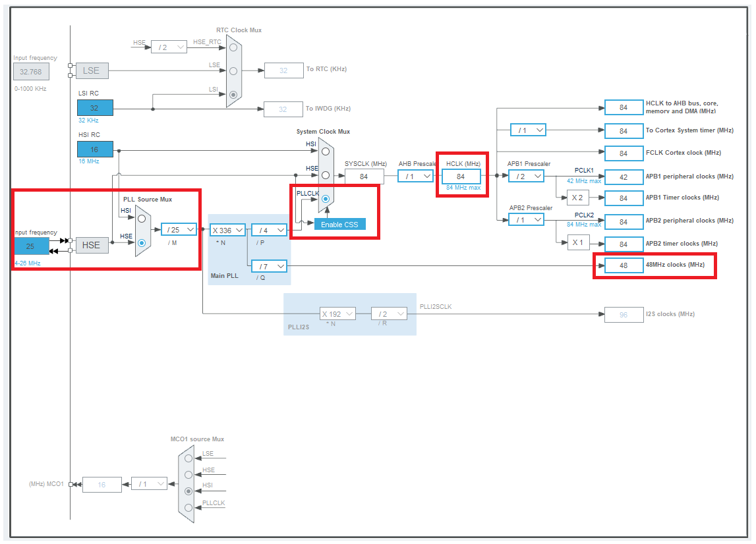Select HSE radio in PLL Source Mux
756x544 pixels.
pos(142,243)
